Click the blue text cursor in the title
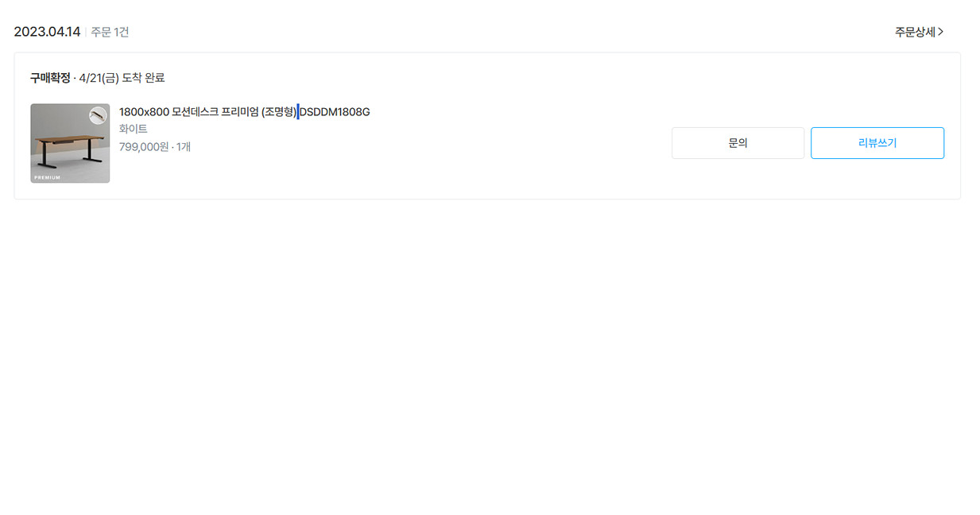980x515 pixels. click(298, 112)
